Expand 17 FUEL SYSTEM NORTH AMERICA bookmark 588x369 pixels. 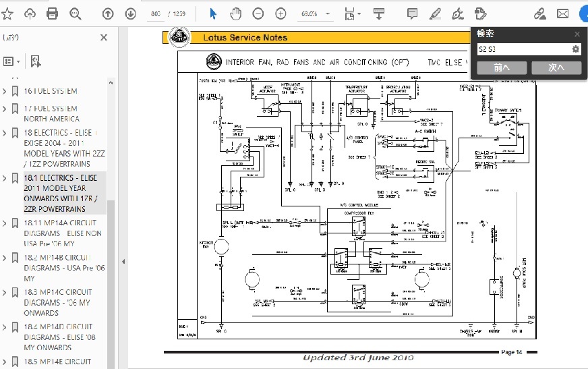pos(4,109)
